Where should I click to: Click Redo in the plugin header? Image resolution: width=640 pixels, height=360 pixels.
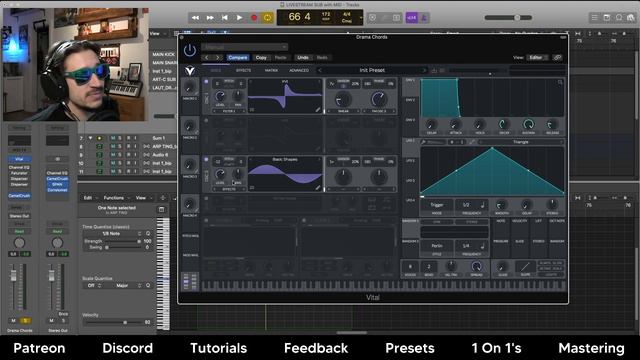coord(322,58)
